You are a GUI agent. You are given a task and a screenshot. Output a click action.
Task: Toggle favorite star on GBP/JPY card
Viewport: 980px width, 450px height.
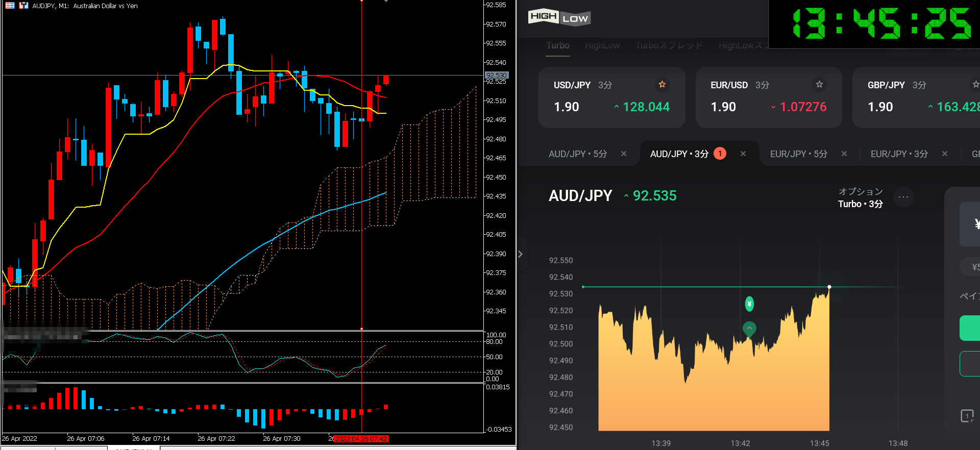tap(975, 85)
